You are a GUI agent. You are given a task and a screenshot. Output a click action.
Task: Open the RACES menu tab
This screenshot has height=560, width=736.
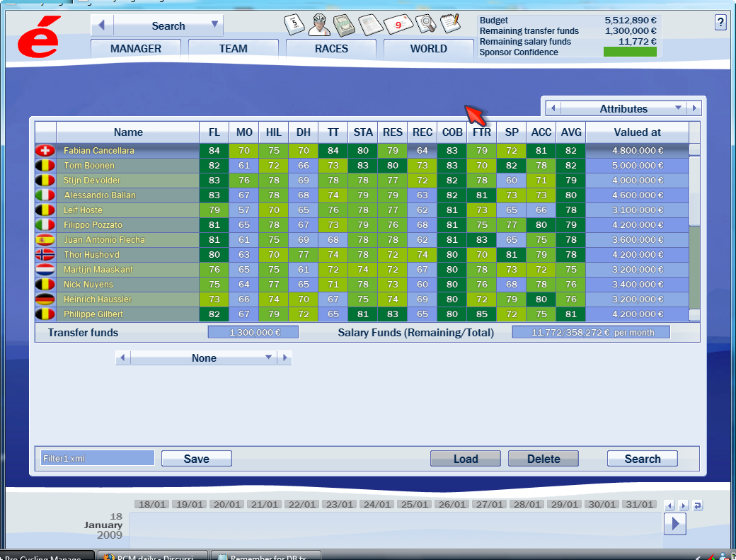pyautogui.click(x=331, y=49)
